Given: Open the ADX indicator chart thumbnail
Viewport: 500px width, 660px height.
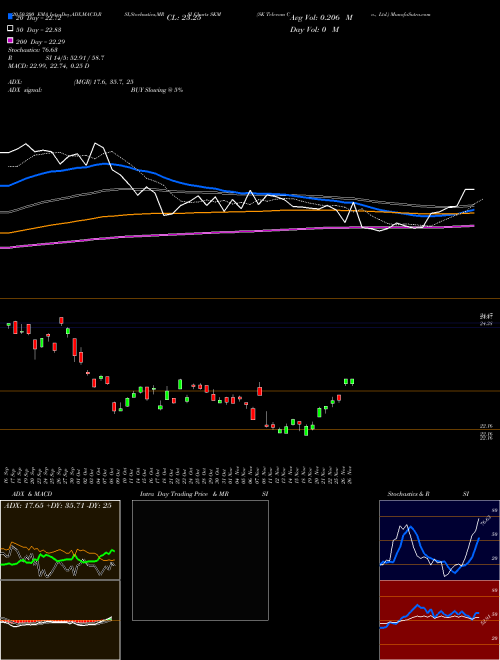Looking at the screenshot, I should coord(60,540).
